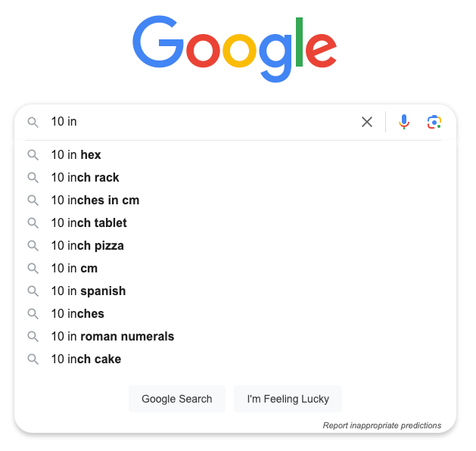
Task: Select "10 in roman numerals" suggestion
Action: (112, 337)
